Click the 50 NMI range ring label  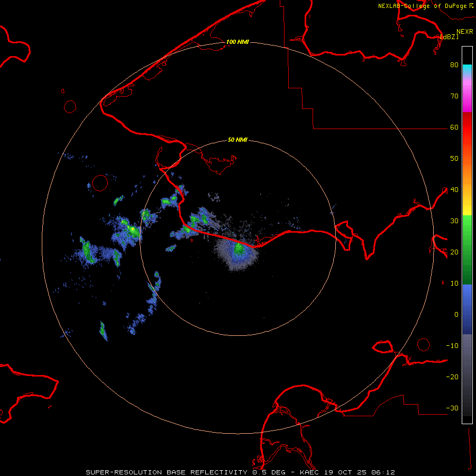pos(237,140)
